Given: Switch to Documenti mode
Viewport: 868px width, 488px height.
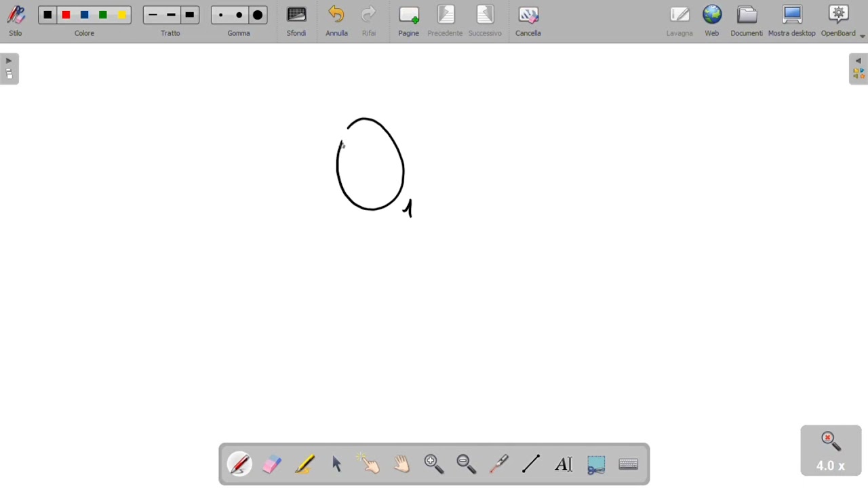Looking at the screenshot, I should pos(747,21).
